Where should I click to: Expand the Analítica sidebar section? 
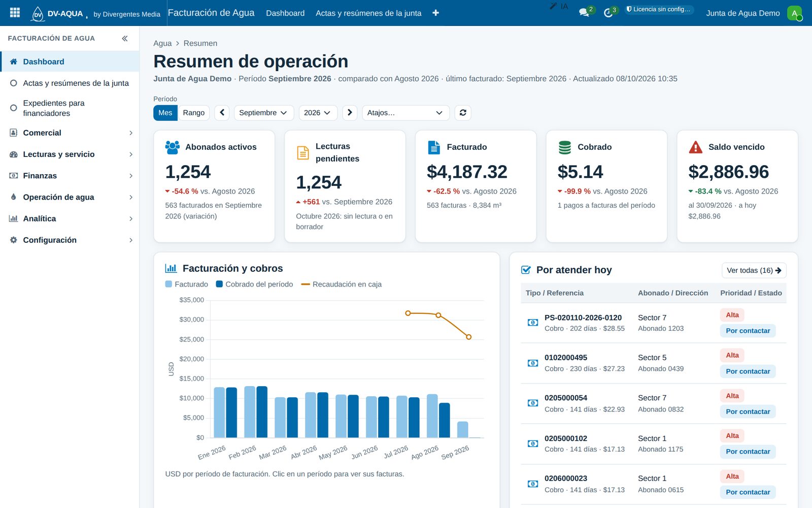coord(70,218)
